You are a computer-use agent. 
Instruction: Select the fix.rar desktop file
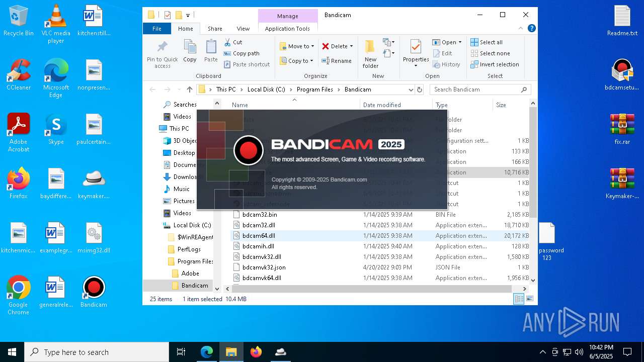(622, 129)
